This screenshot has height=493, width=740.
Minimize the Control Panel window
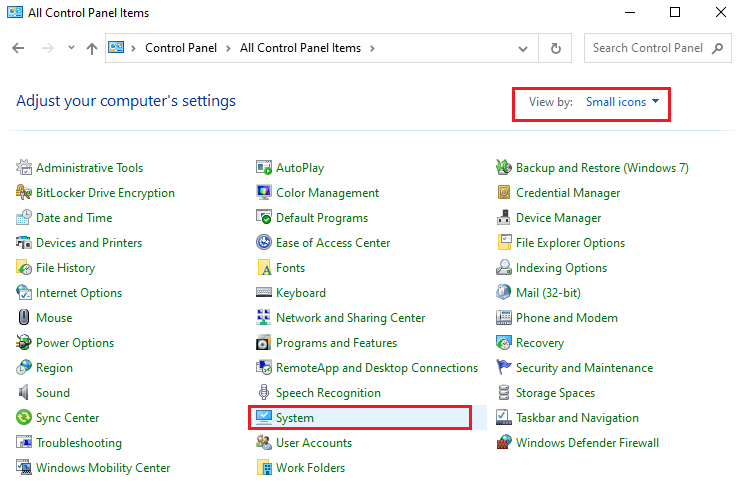[x=630, y=12]
